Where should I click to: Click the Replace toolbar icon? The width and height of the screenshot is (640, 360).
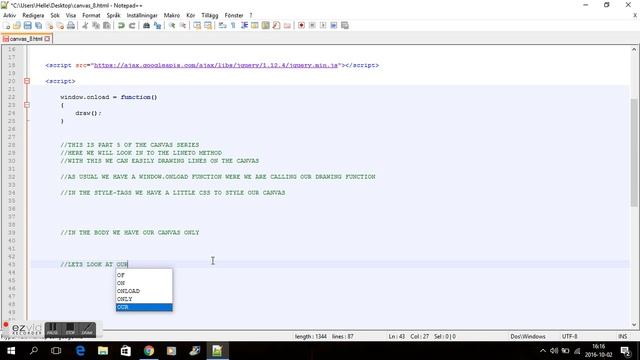click(x=157, y=25)
